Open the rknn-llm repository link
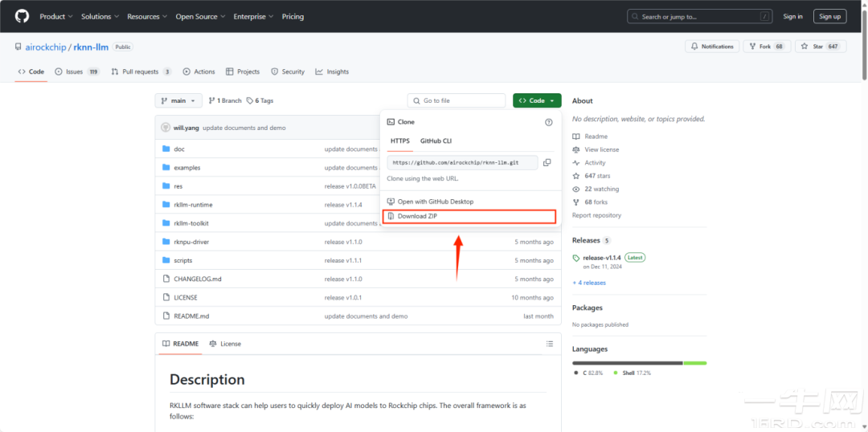 pos(91,47)
